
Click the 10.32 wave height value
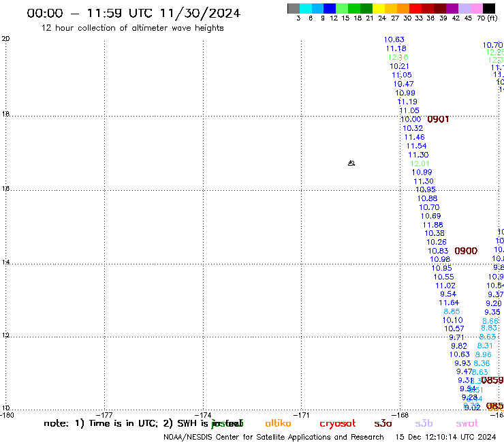413,128
